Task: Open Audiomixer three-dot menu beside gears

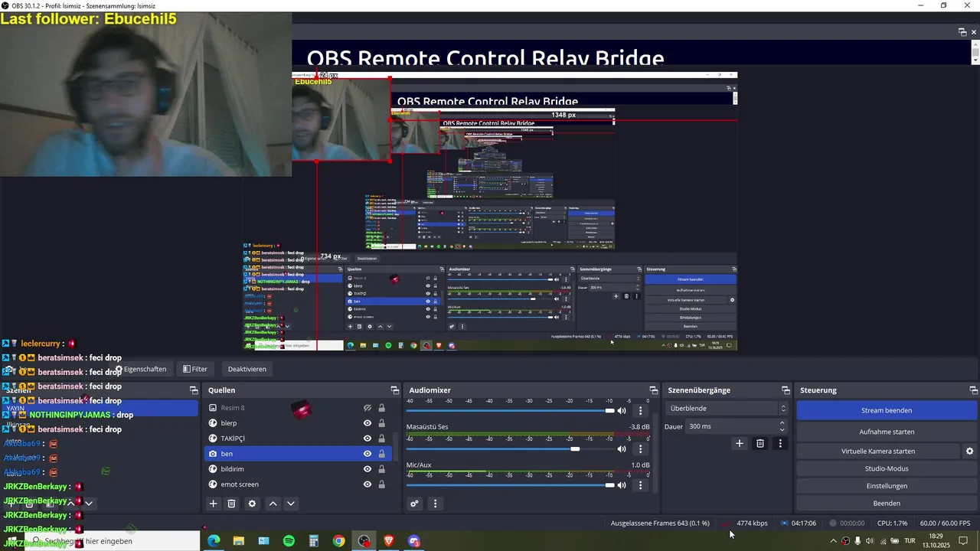Action: (x=435, y=504)
